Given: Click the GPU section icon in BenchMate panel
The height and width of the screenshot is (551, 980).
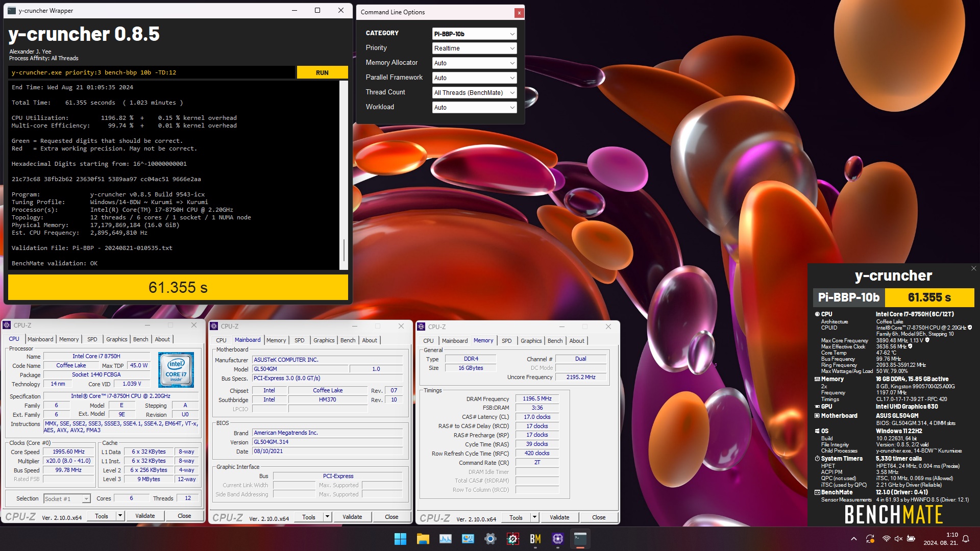Looking at the screenshot, I should [x=817, y=407].
